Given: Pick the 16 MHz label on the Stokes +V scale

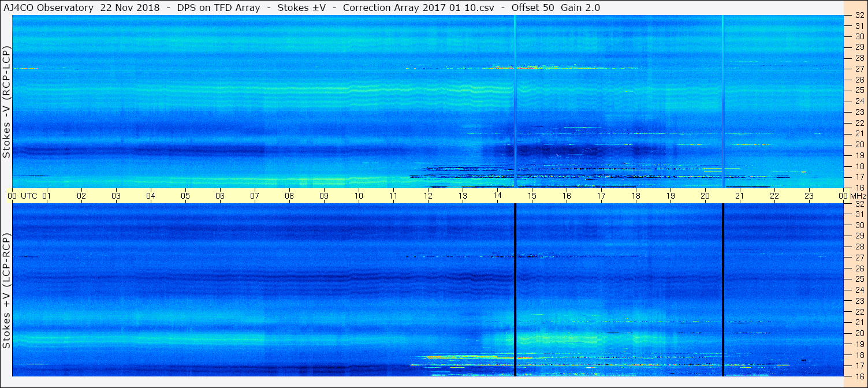Looking at the screenshot, I should pos(859,376).
